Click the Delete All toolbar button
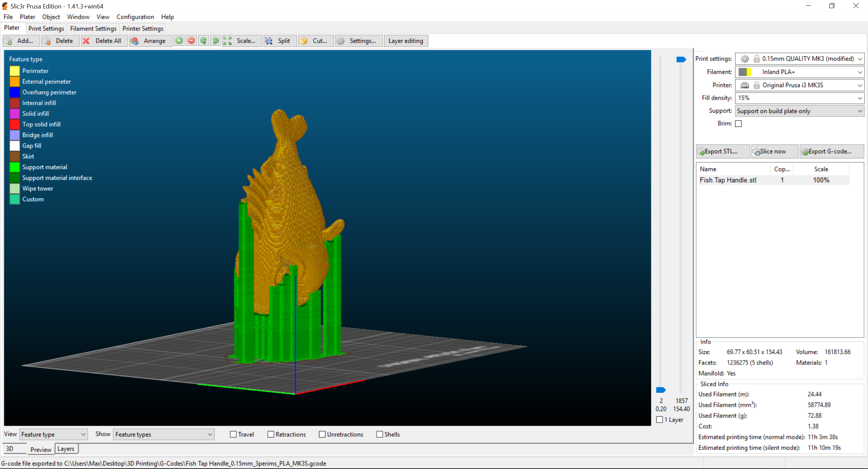This screenshot has height=469, width=868. tap(104, 41)
